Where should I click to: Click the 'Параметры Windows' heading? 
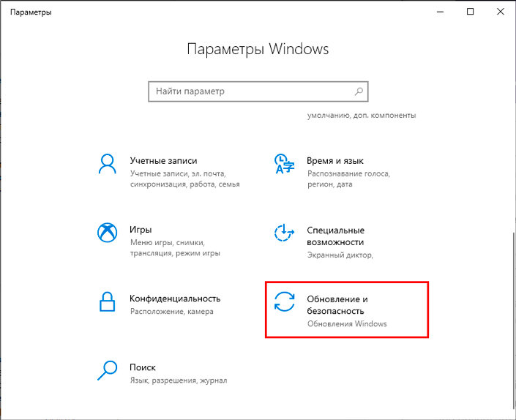(x=258, y=49)
